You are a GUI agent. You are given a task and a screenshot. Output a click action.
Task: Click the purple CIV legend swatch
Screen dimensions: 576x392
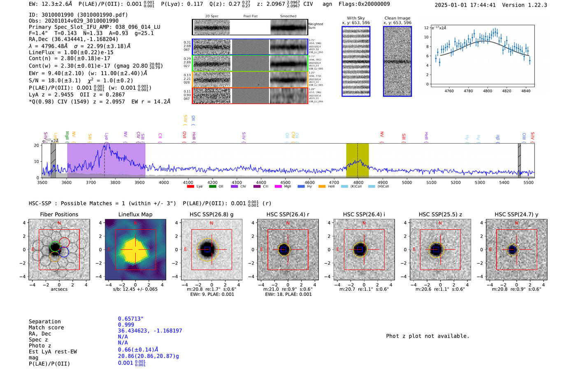235,186
